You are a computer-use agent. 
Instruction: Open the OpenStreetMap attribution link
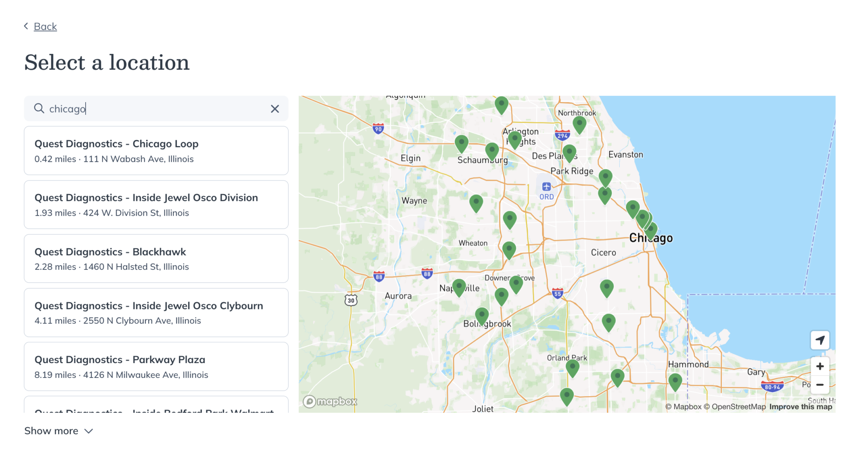(x=734, y=406)
